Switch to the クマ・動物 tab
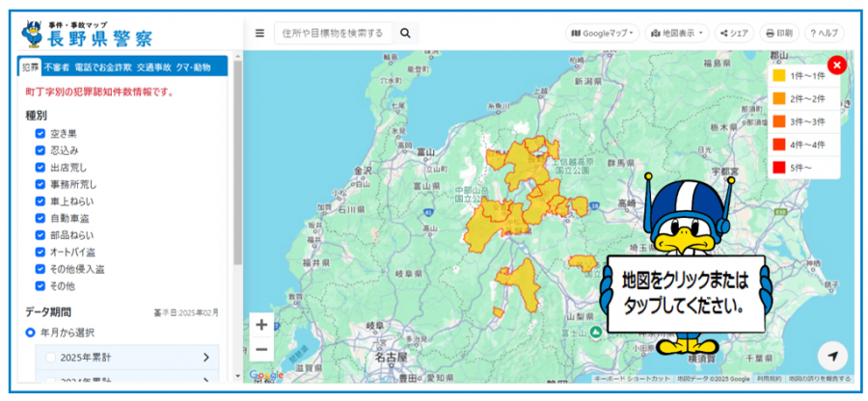This screenshot has height=401, width=868. [x=193, y=67]
